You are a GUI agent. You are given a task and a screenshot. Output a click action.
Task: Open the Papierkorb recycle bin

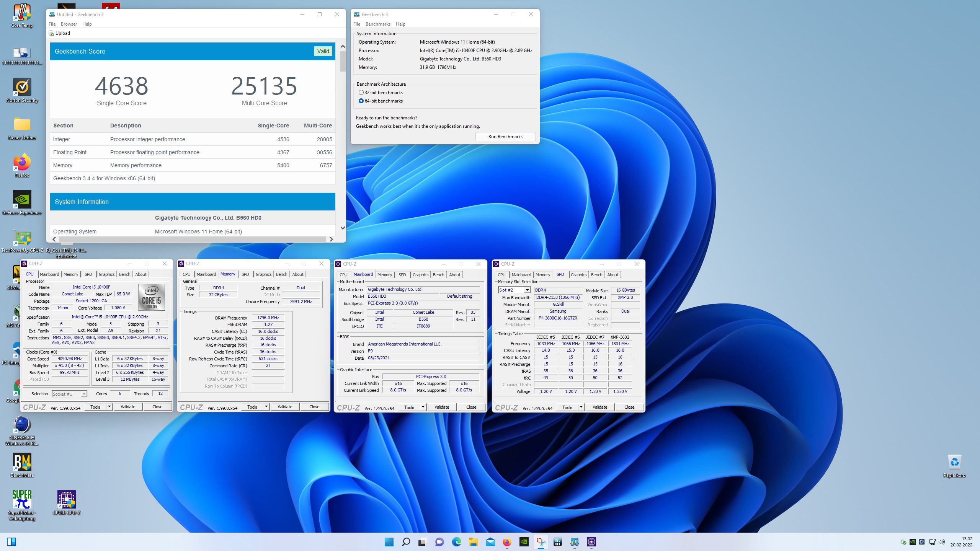[x=954, y=465]
